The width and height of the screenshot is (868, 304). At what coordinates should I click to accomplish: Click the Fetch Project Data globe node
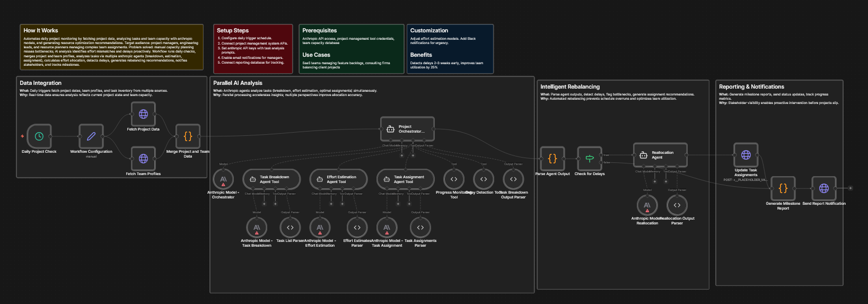143,114
